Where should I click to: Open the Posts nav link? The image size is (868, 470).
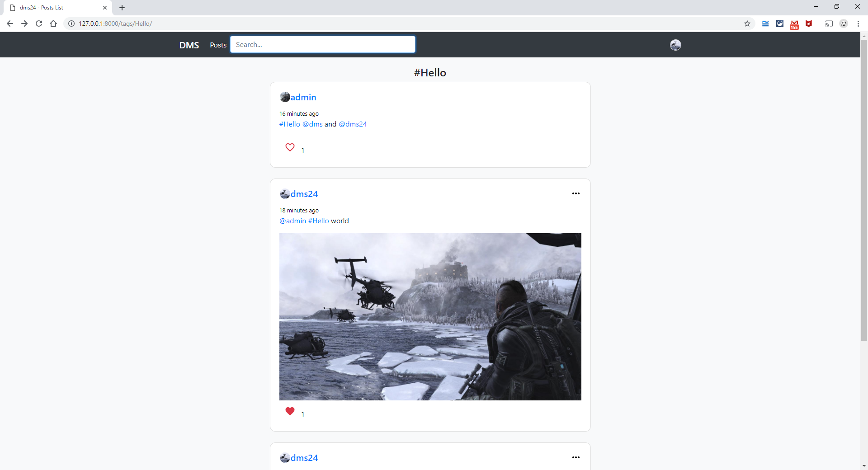click(x=218, y=45)
